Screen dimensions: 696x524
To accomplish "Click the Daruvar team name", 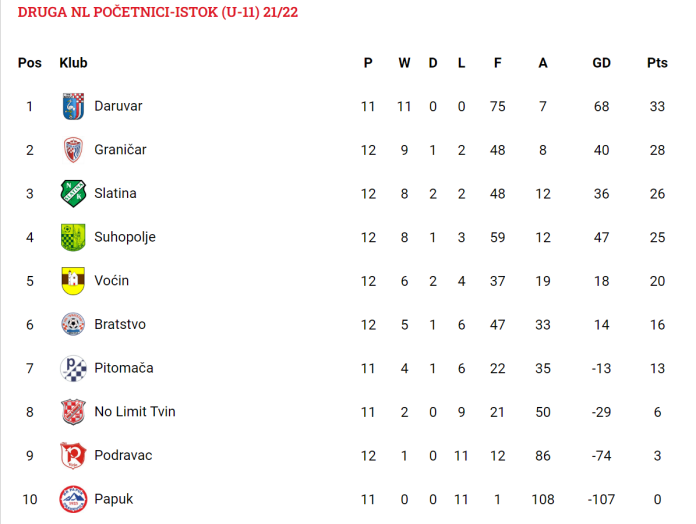I will click(x=118, y=106).
